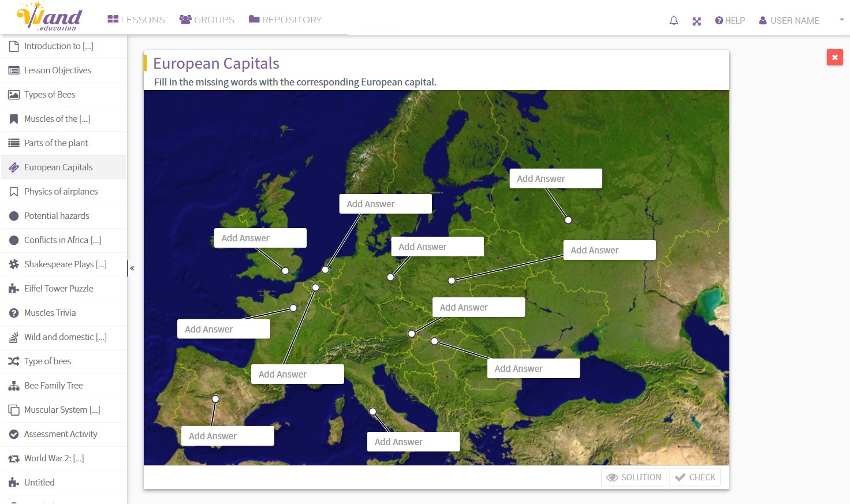The height and width of the screenshot is (504, 850).
Task: Toggle fullscreen with the expand icon
Action: click(696, 21)
